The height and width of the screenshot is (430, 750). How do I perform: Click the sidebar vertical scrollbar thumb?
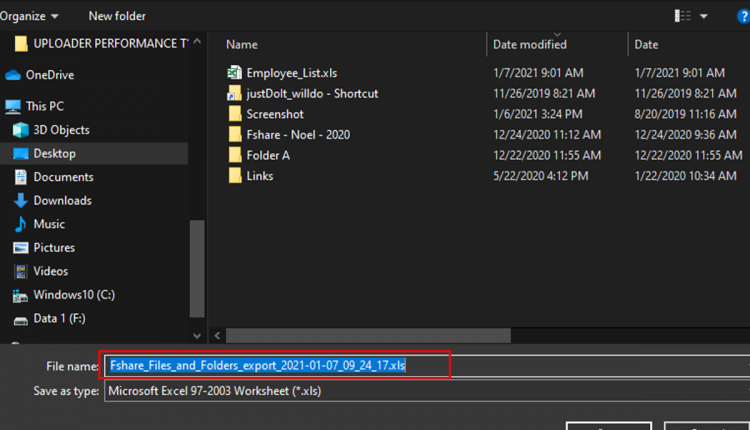point(197,268)
